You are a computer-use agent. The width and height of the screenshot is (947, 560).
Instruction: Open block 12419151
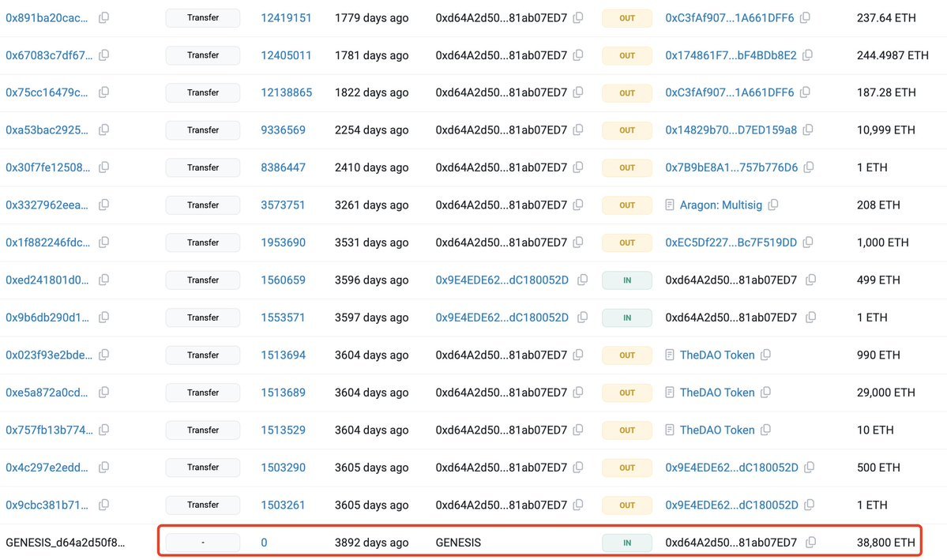pyautogui.click(x=286, y=17)
